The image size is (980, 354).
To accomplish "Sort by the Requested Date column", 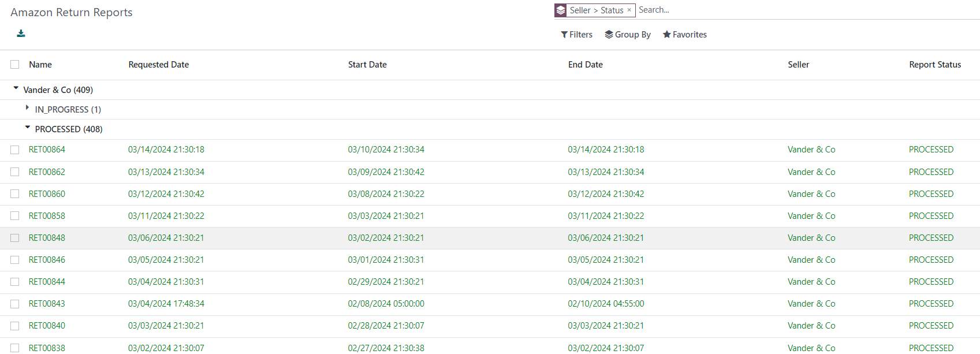I will click(x=159, y=65).
